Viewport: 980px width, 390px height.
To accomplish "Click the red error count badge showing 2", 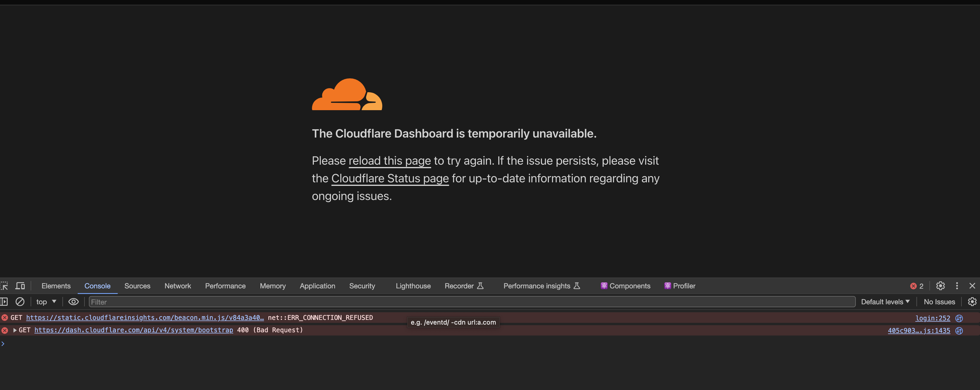I will click(916, 286).
